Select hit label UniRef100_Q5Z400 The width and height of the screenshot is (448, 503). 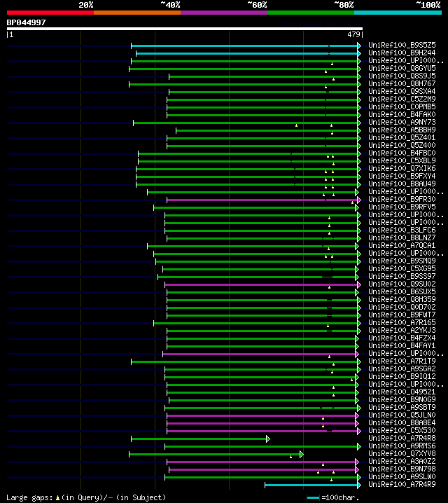(402, 145)
